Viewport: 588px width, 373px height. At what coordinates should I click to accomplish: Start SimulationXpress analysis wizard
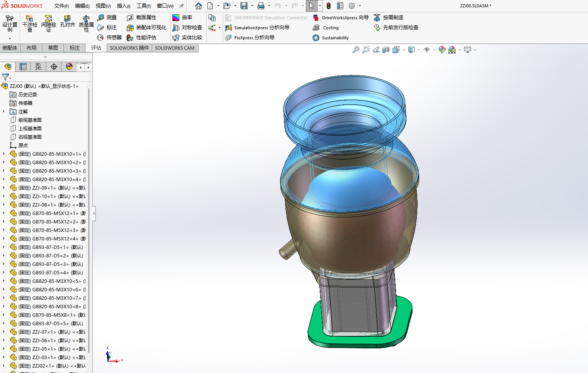click(257, 28)
